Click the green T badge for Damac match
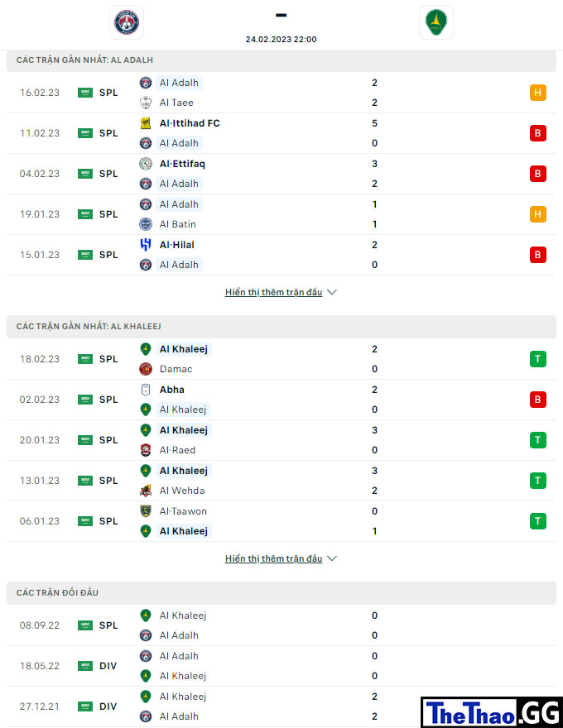Viewport: 563px width, 728px height. pyautogui.click(x=538, y=359)
